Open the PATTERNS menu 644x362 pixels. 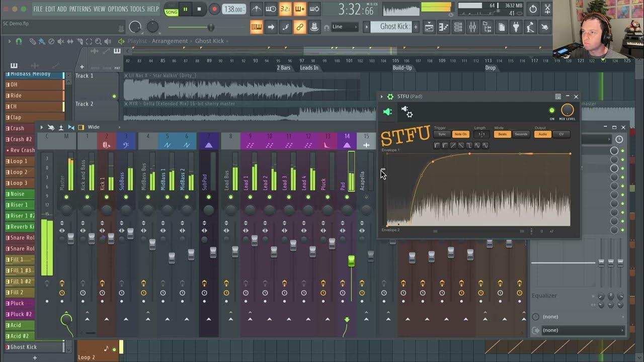80,9
